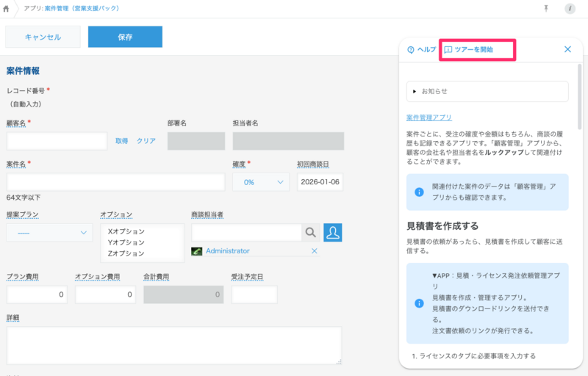Click the 保存 button

pos(125,37)
